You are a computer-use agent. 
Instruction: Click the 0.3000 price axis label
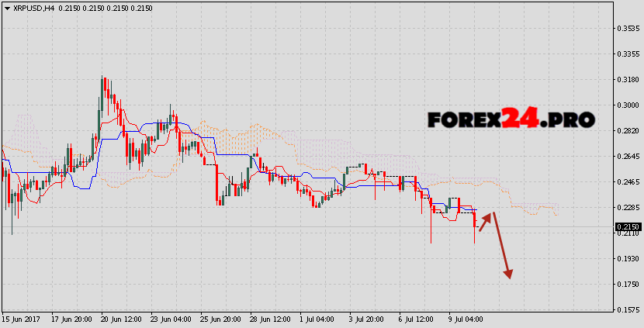627,105
